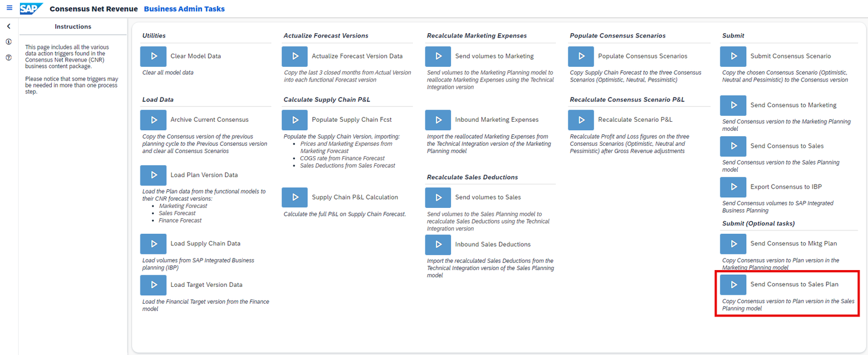Run the Archive Current Consensus play button
This screenshot has height=355, width=868.
click(154, 120)
